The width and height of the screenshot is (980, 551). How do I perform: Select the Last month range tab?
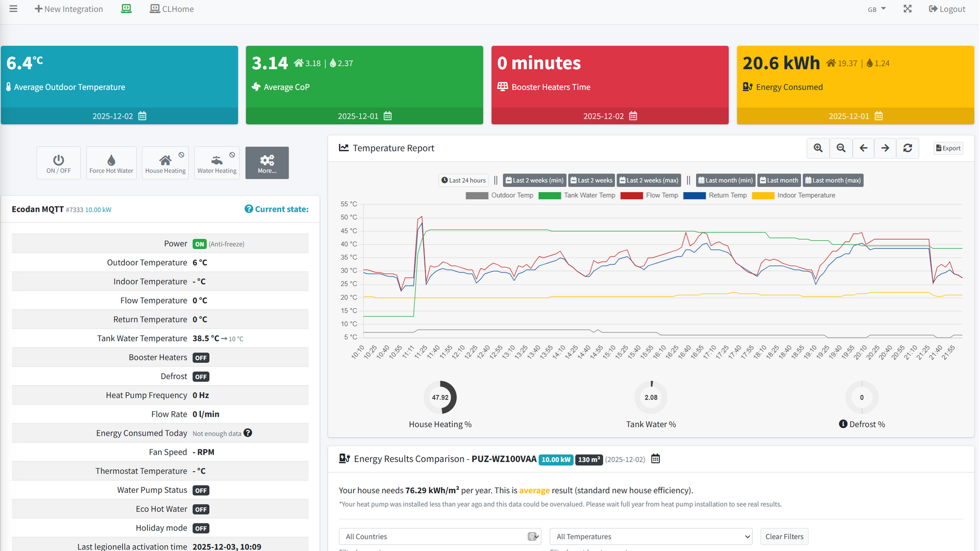778,180
